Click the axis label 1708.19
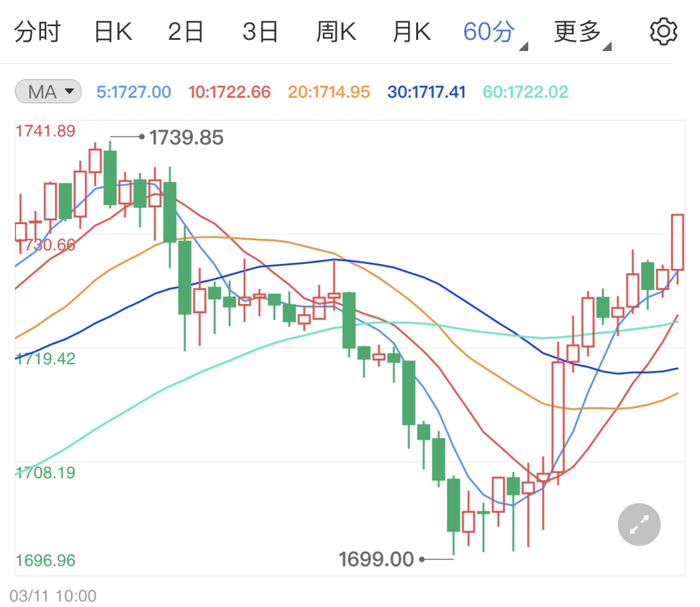700x607 pixels. [45, 473]
